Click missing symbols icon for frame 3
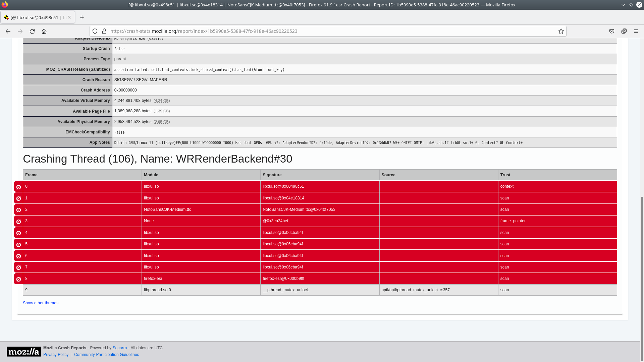The image size is (644, 362). tap(19, 222)
